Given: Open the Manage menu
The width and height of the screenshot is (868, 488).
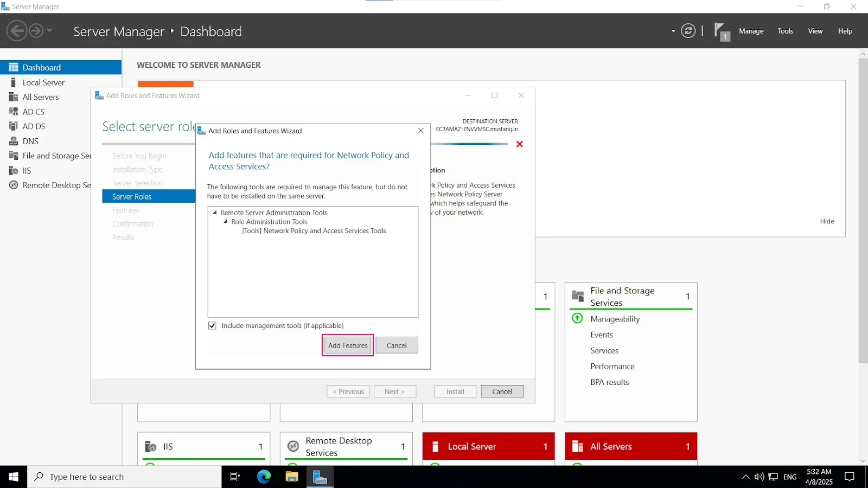Looking at the screenshot, I should tap(751, 31).
